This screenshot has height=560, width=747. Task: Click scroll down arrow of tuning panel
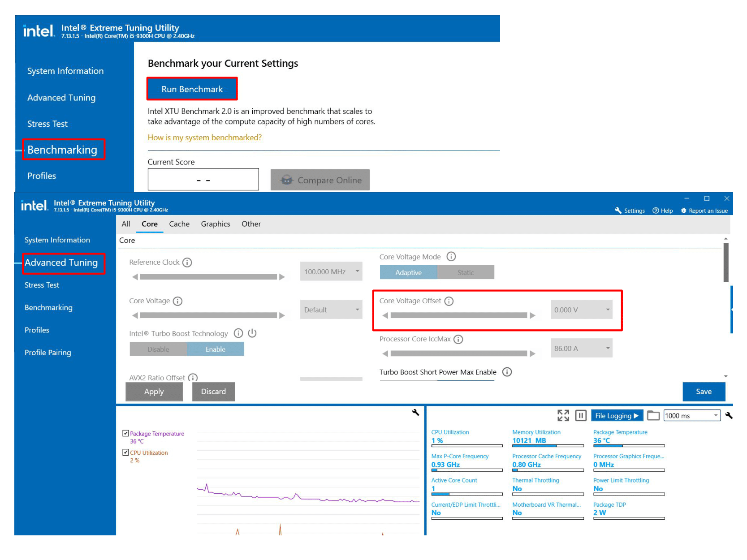pyautogui.click(x=725, y=376)
